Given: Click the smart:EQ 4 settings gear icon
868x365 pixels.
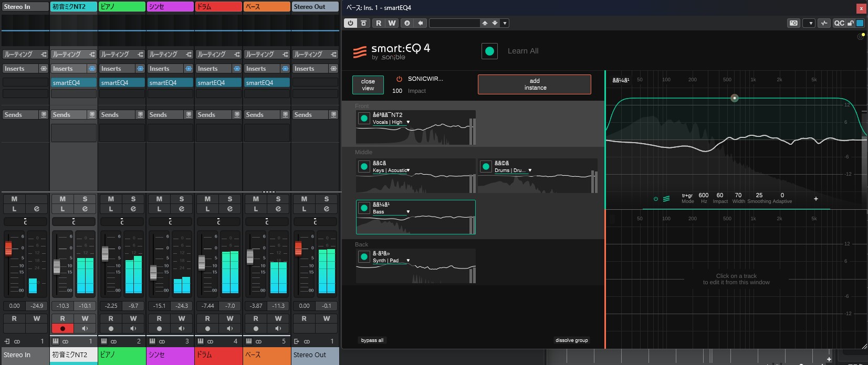Looking at the screenshot, I should pos(860,37).
